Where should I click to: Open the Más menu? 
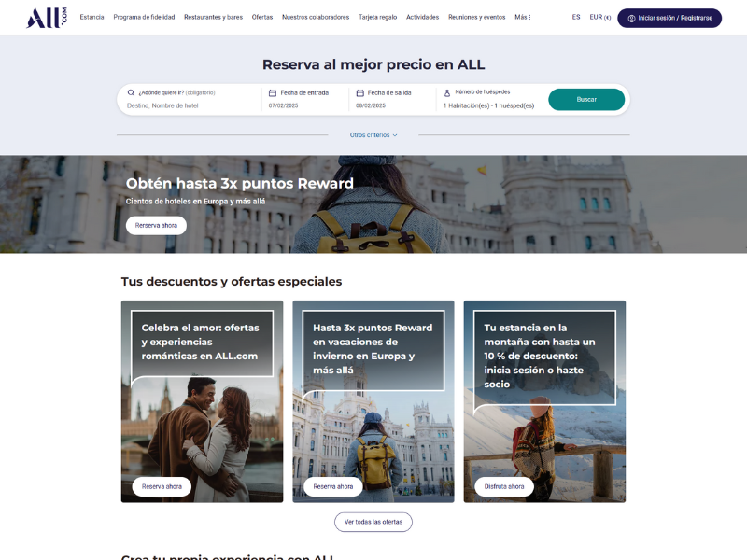click(523, 17)
